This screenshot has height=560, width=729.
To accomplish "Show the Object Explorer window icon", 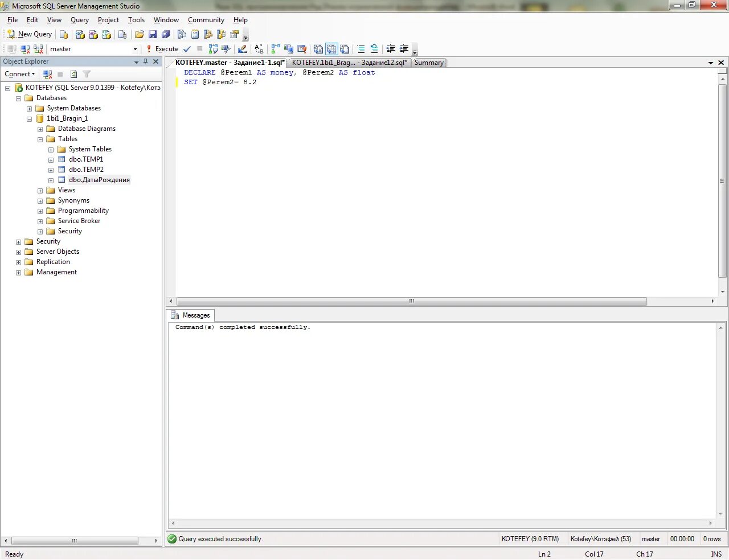I will (208, 35).
